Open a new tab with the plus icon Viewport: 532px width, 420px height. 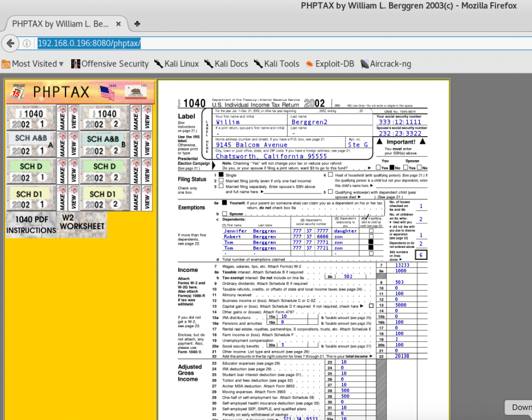point(137,24)
